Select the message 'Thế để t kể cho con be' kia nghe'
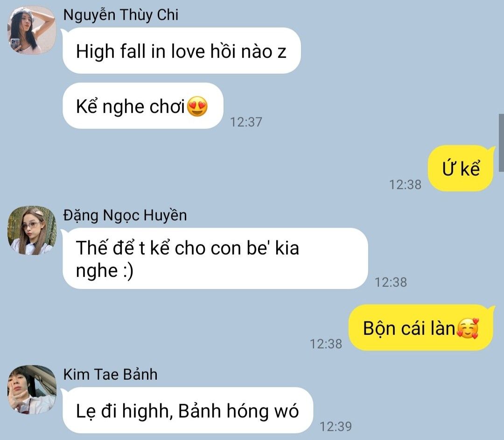Viewport: 504px width, 440px height. pos(215,258)
